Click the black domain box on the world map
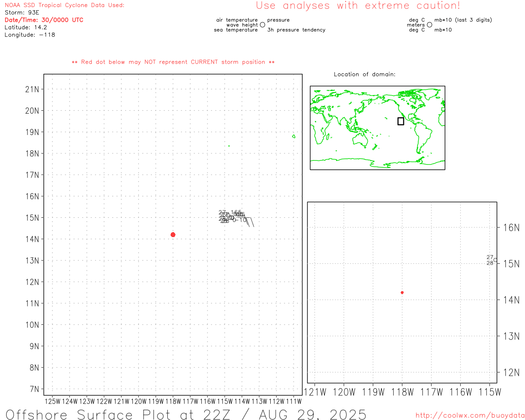Viewport: 525px width, 420px height. (401, 121)
